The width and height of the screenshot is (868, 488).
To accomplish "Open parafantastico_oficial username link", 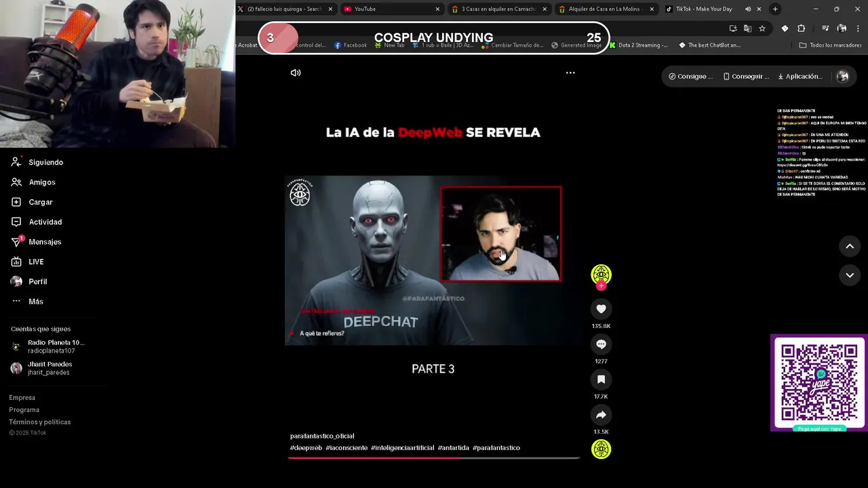I will click(322, 436).
